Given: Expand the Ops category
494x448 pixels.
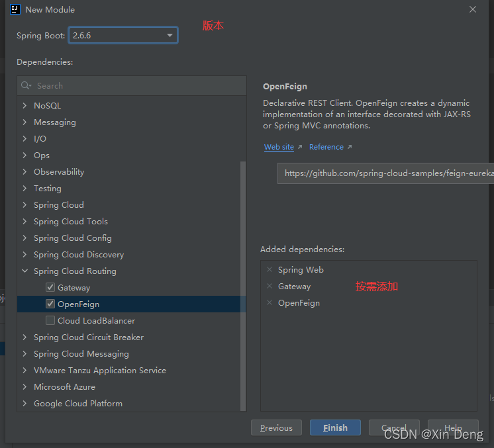Looking at the screenshot, I should pos(25,156).
